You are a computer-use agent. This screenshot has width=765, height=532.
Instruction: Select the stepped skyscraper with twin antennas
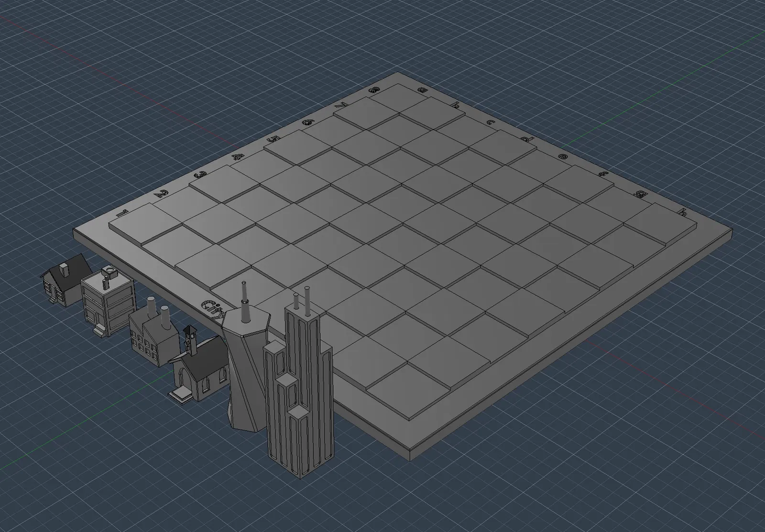pos(299,382)
